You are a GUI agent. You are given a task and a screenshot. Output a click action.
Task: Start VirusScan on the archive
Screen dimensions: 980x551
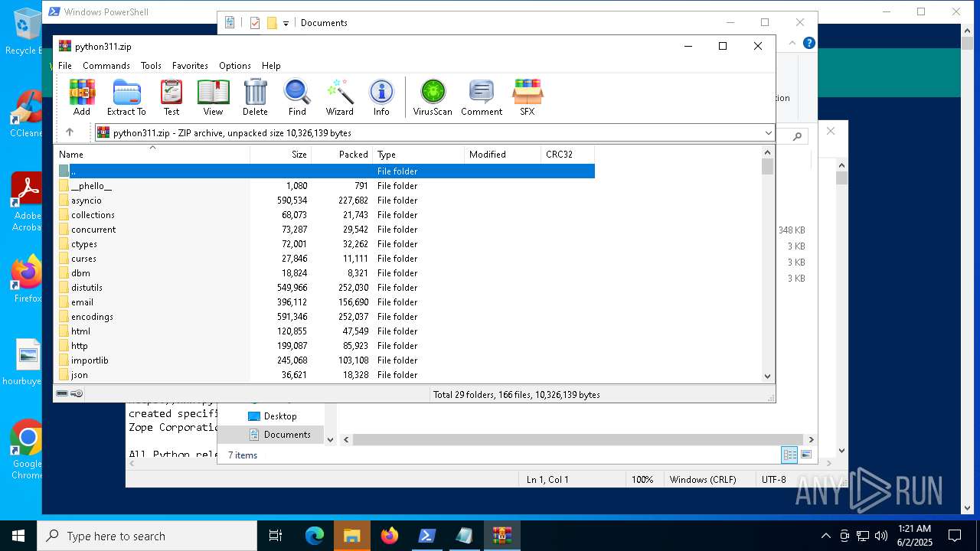pos(433,97)
